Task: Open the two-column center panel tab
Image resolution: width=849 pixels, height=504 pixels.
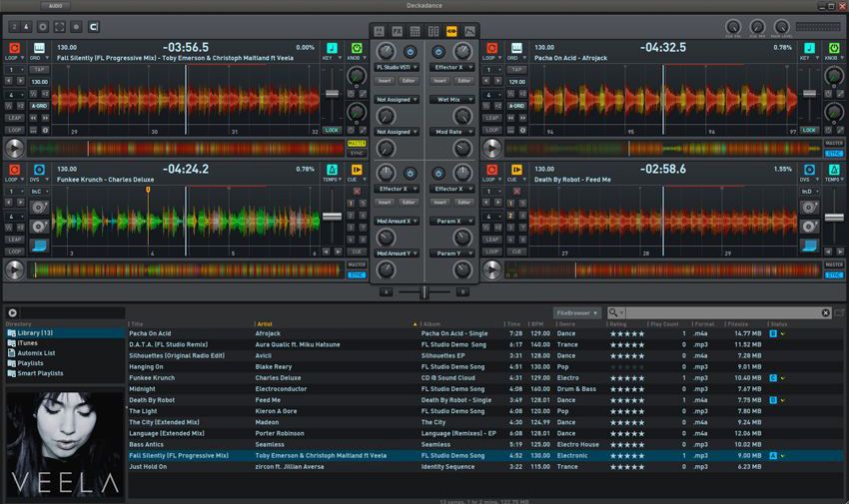Action: 433,31
